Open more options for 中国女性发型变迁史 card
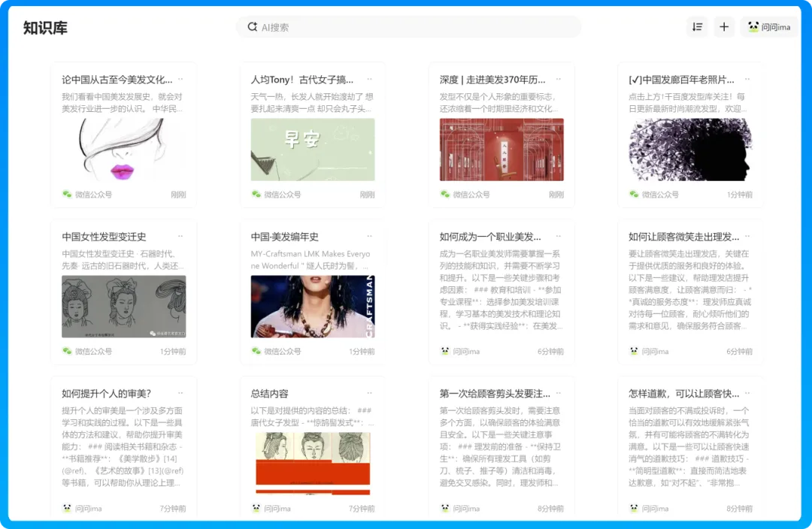 point(180,236)
